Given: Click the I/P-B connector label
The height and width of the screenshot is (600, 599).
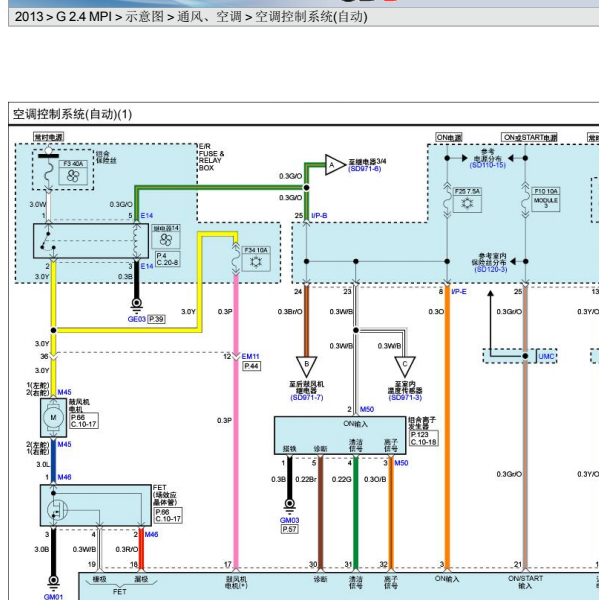Looking at the screenshot, I should (319, 216).
